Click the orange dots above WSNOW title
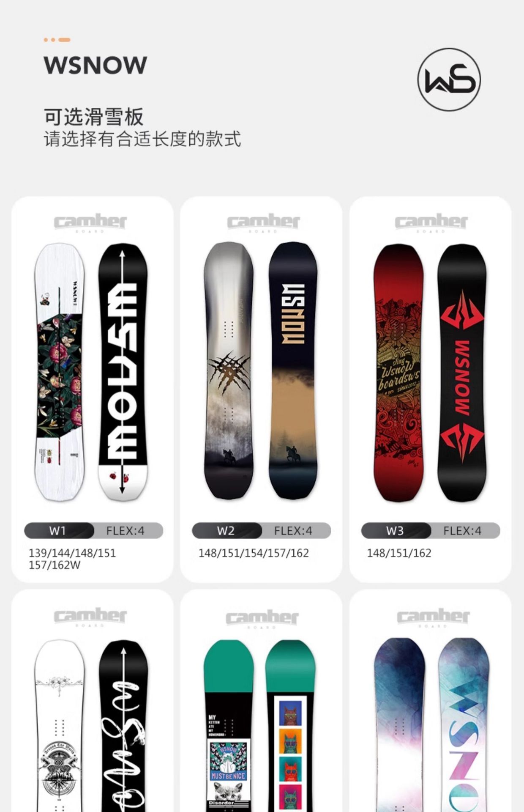 point(57,40)
